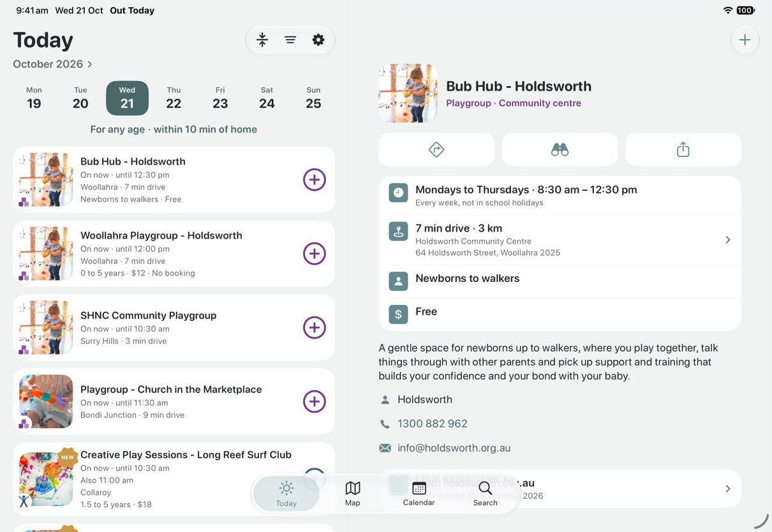Tap Playgroup - Church in the Marketplace title
772x532 pixels.
click(x=171, y=389)
